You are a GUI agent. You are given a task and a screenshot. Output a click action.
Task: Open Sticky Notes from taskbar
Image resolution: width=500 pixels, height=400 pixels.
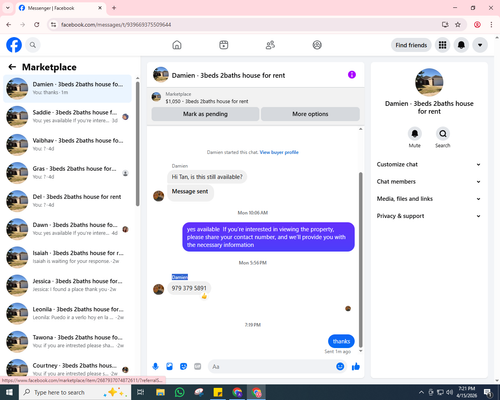pyautogui.click(x=218, y=392)
